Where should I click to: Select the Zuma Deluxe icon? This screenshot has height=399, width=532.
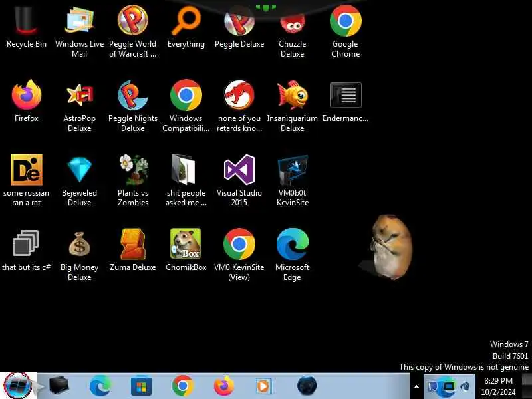132,250
